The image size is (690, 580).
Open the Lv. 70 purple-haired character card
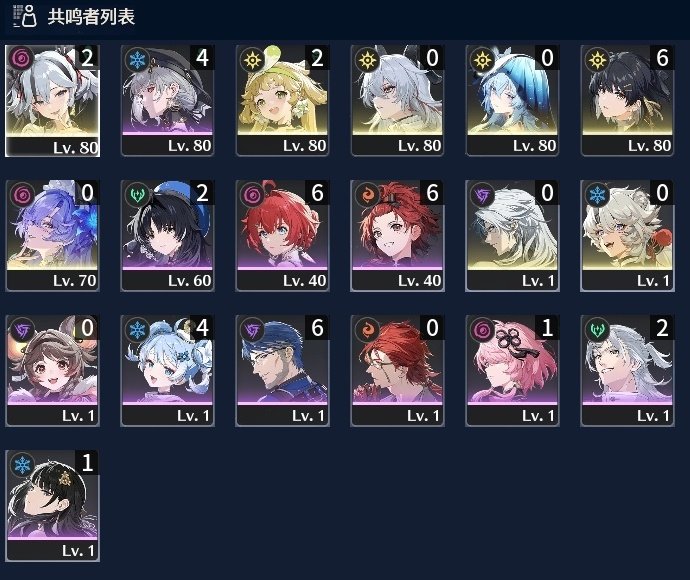[x=52, y=235]
